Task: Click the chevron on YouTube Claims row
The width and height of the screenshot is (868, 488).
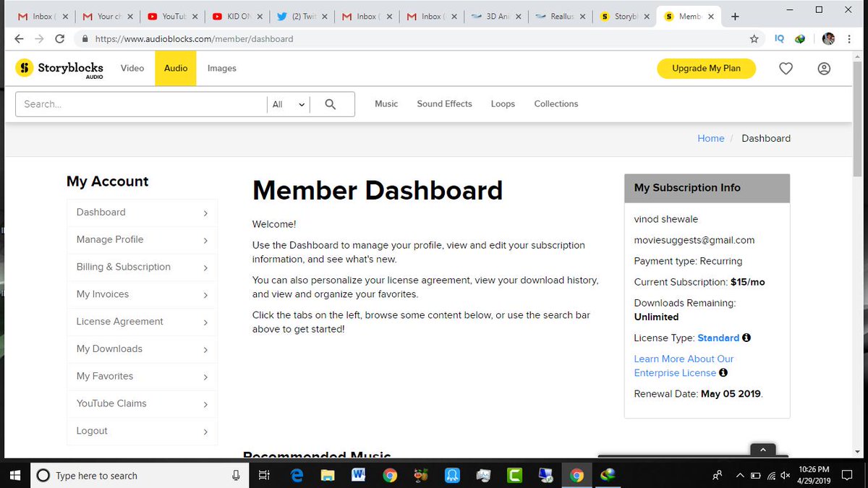Action: (205, 405)
